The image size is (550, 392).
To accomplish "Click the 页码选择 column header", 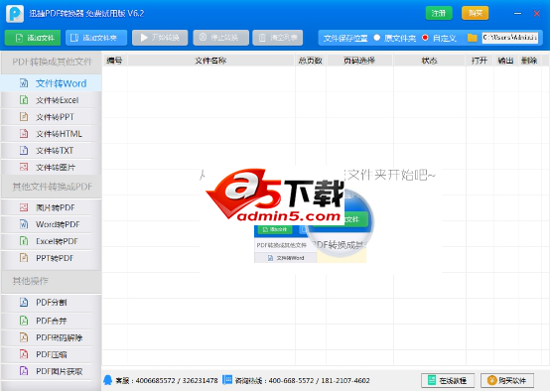I will [359, 61].
